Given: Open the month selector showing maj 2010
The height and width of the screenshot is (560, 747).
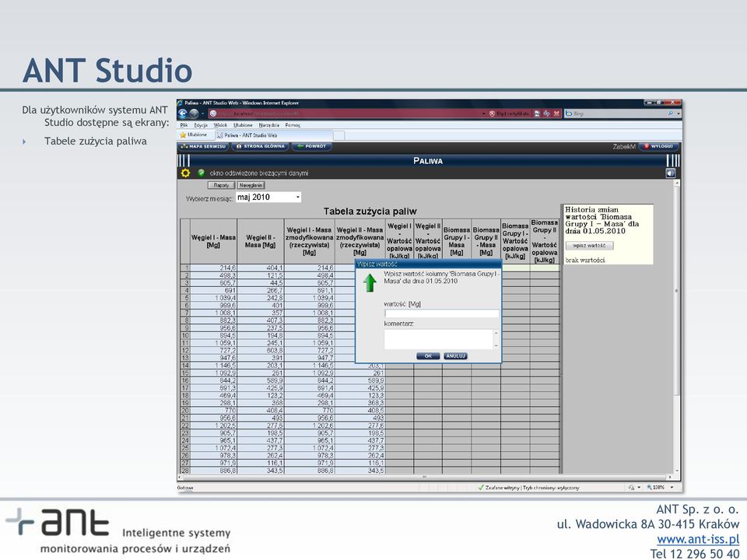Looking at the screenshot, I should 268,197.
